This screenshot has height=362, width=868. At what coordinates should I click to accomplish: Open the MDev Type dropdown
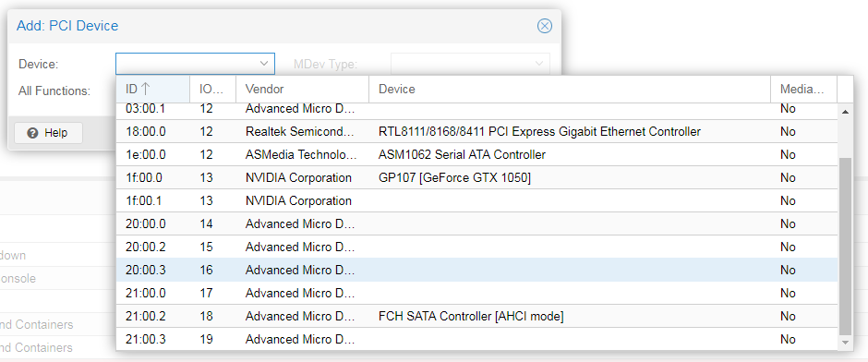click(x=471, y=64)
